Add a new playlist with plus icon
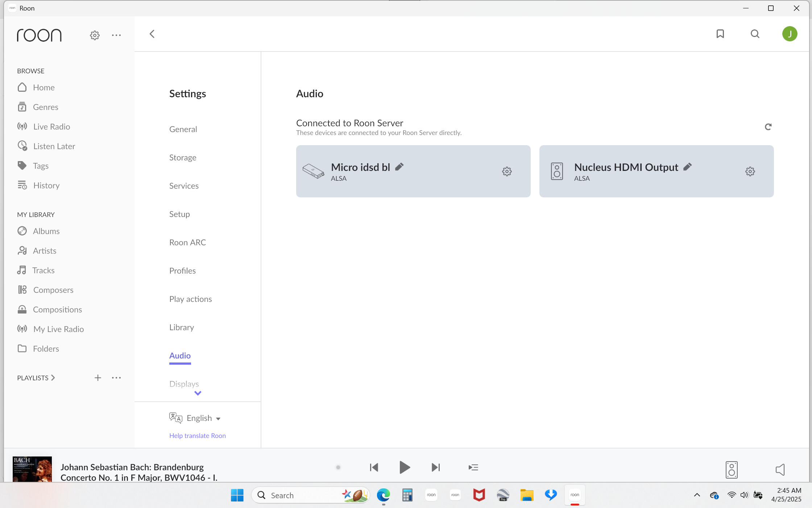Viewport: 812px width, 508px height. tap(98, 378)
